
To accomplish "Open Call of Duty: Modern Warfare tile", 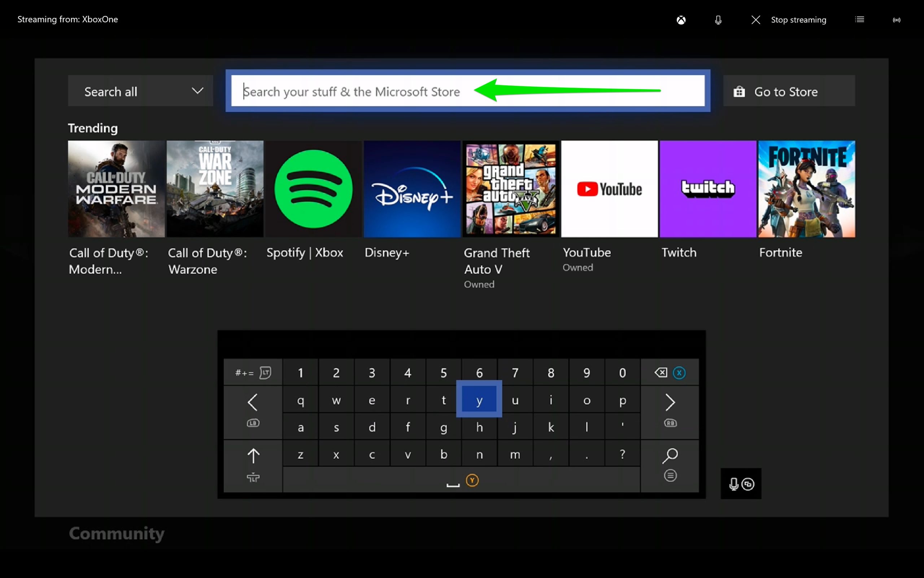I will coord(116,189).
